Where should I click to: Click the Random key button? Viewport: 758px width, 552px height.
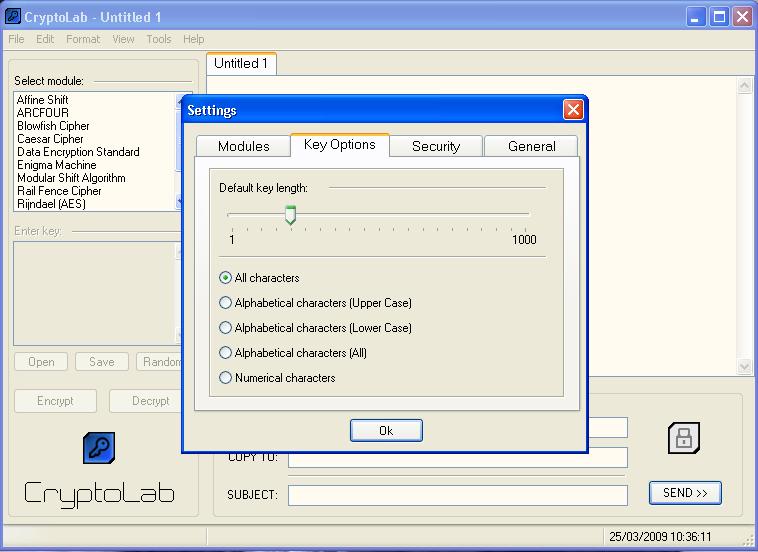160,362
